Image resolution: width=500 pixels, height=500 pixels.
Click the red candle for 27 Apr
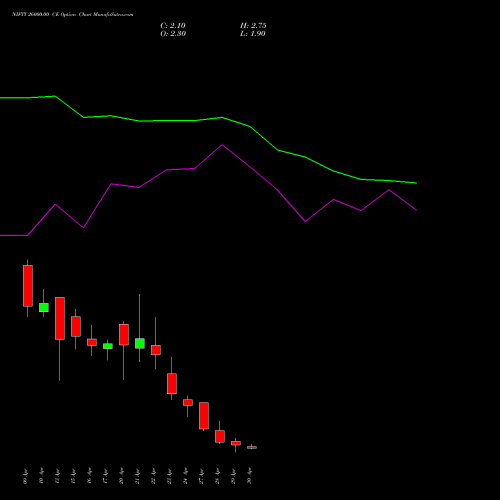click(x=204, y=415)
